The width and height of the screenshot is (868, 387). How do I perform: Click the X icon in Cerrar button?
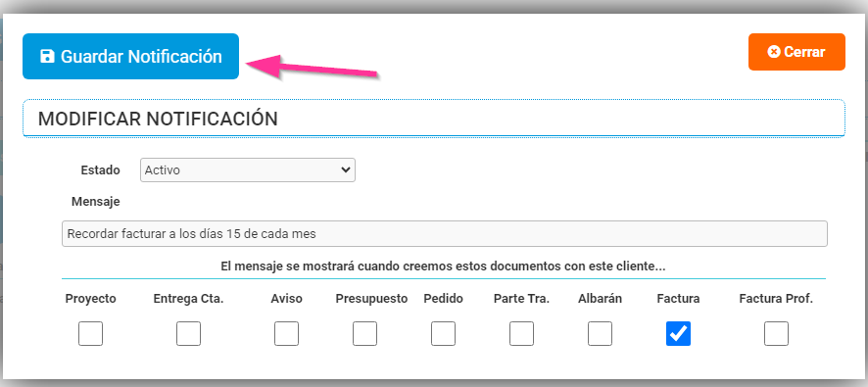(774, 52)
